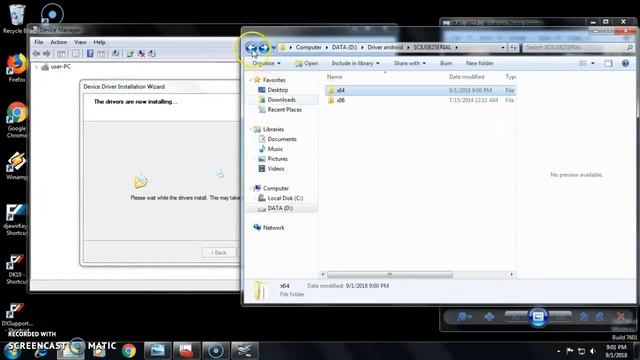Rotate counterclockwise in Photo Viewer
Image resolution: width=640 pixels, height=360 pixels.
click(x=584, y=316)
